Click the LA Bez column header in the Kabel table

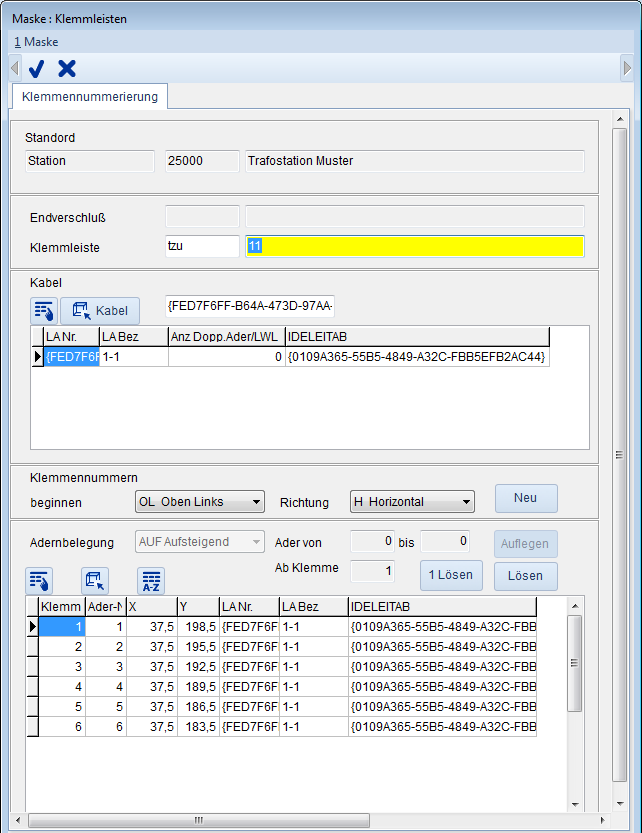134,337
